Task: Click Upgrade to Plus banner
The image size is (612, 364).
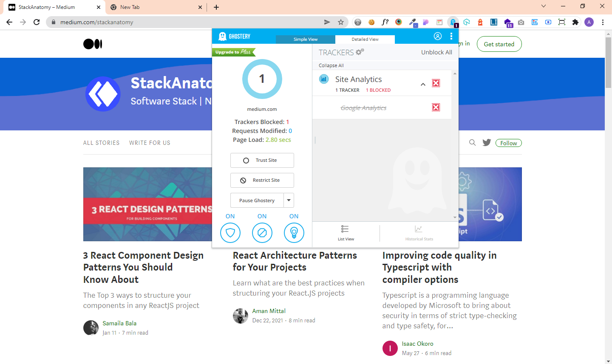Action: coord(234,52)
